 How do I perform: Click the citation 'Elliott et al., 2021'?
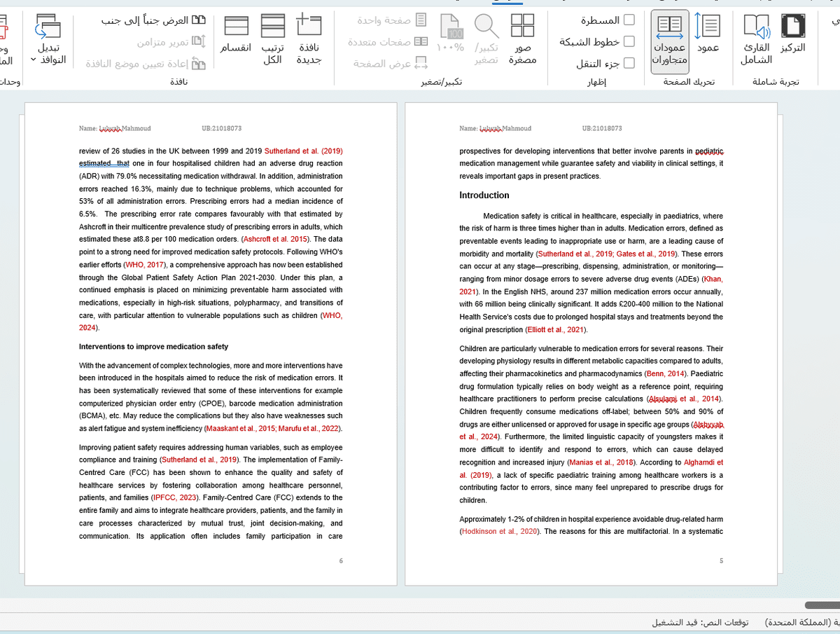coord(556,329)
